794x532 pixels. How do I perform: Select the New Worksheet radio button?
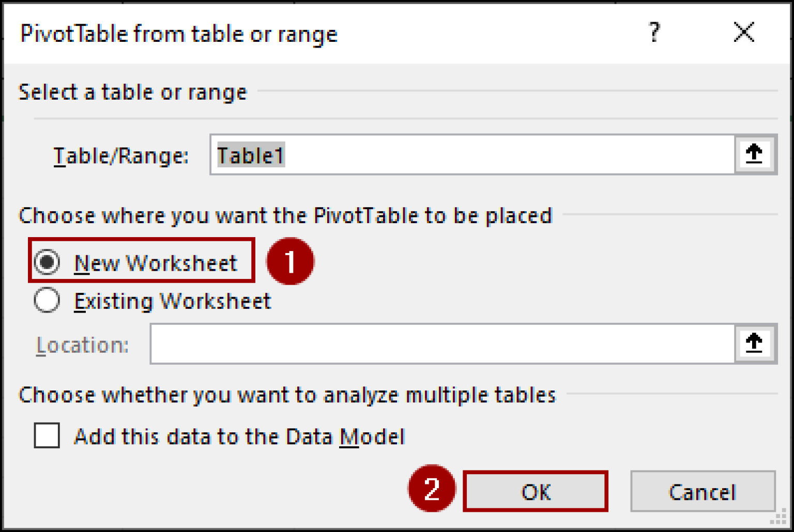(x=47, y=262)
